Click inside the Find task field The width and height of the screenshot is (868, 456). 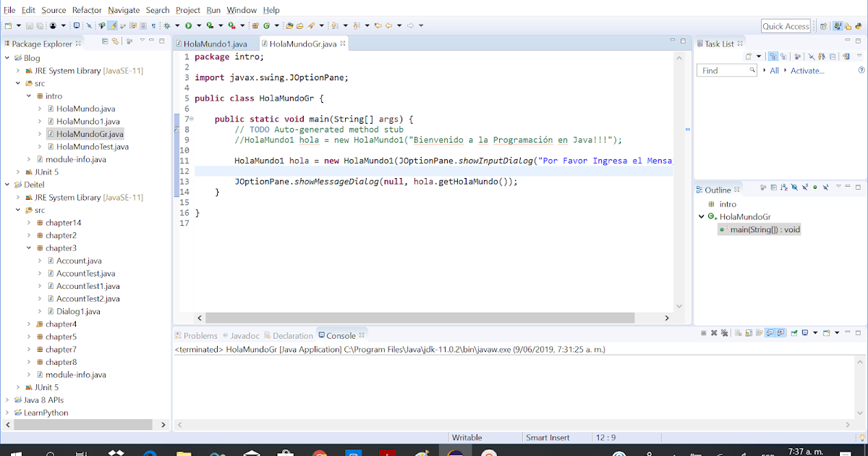(x=726, y=70)
